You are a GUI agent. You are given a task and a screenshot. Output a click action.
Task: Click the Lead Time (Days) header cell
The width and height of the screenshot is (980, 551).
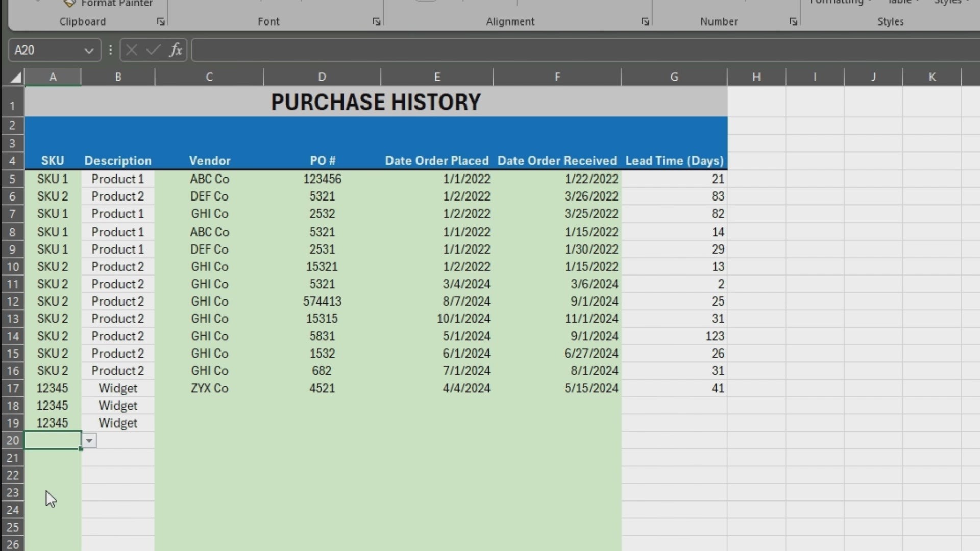(x=674, y=161)
